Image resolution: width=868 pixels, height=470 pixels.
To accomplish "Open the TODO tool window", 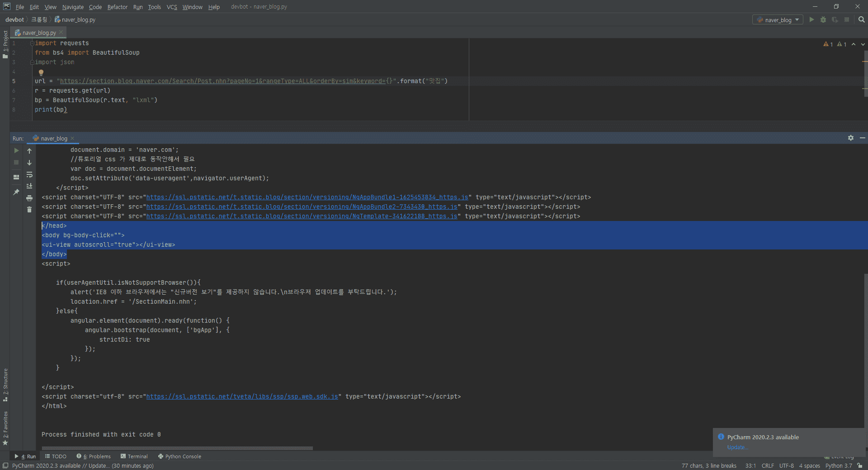I will click(56, 456).
